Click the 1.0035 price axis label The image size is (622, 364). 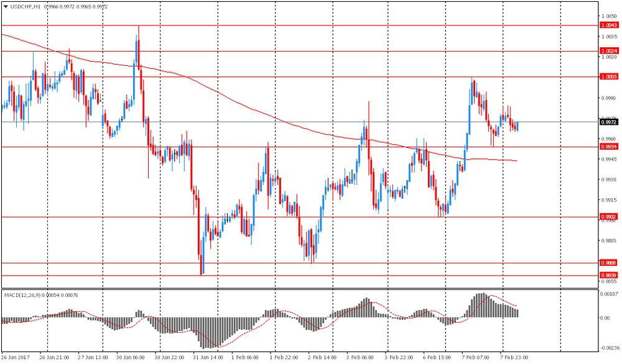coord(609,37)
